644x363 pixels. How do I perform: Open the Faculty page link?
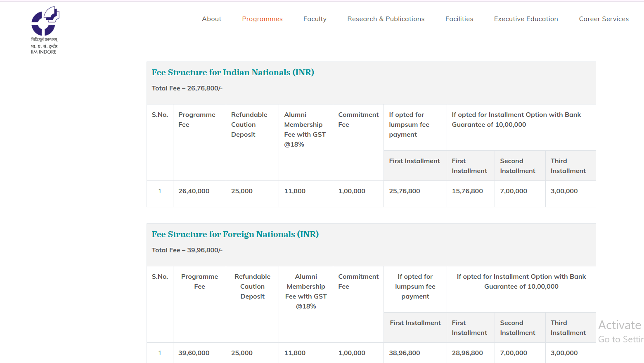pos(315,19)
